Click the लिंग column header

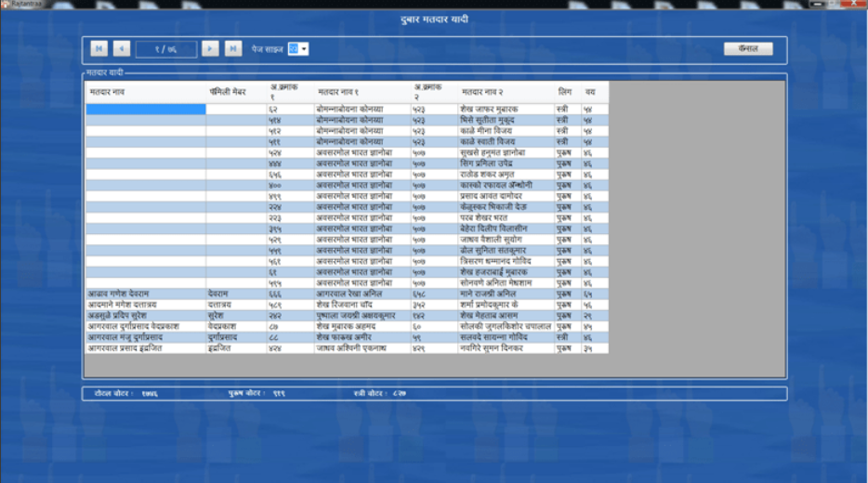pos(565,93)
